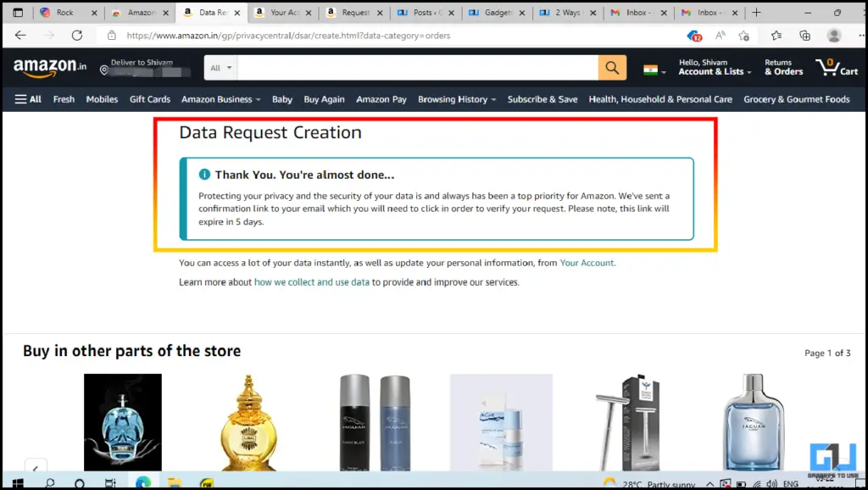Screen dimensions: 868x490
Task: Submit search with the orange magnifier button
Action: pyautogui.click(x=612, y=68)
